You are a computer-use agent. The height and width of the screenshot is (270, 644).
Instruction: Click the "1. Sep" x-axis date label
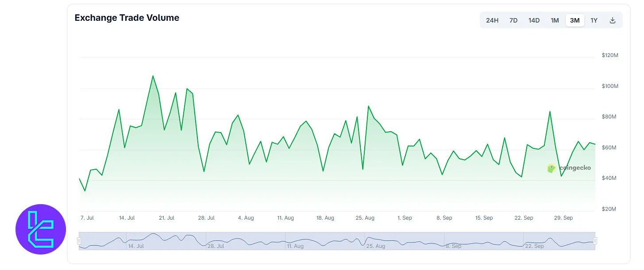tap(405, 218)
